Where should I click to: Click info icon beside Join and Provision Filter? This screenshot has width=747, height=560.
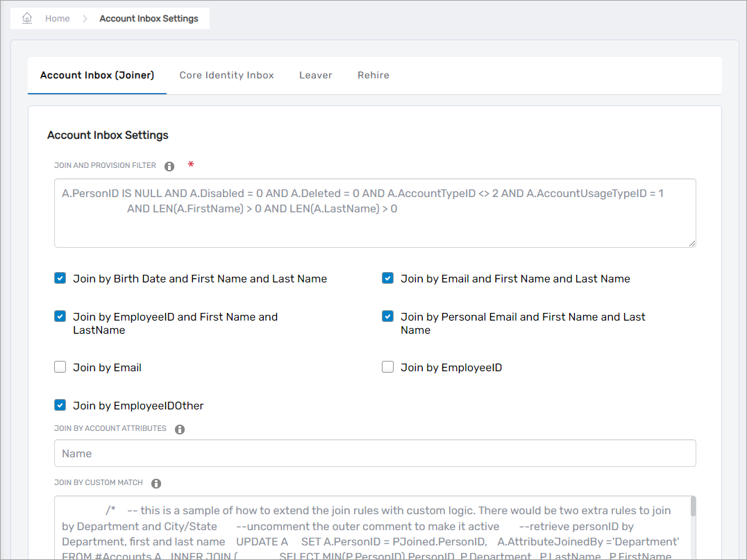[x=169, y=167]
